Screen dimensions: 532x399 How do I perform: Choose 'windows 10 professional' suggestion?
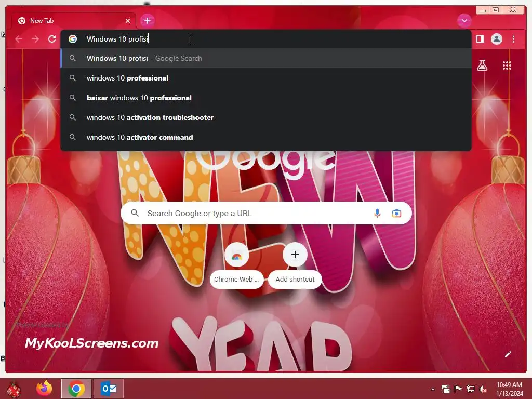click(x=266, y=78)
